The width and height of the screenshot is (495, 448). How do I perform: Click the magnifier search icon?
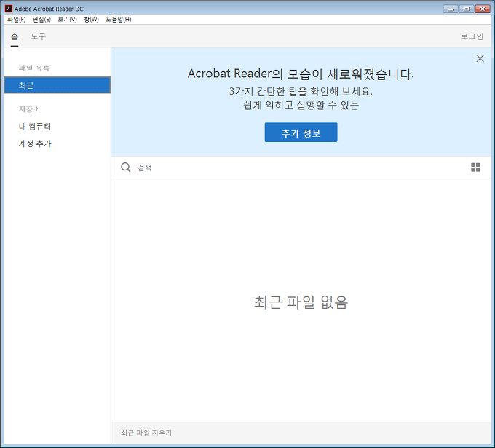click(126, 167)
